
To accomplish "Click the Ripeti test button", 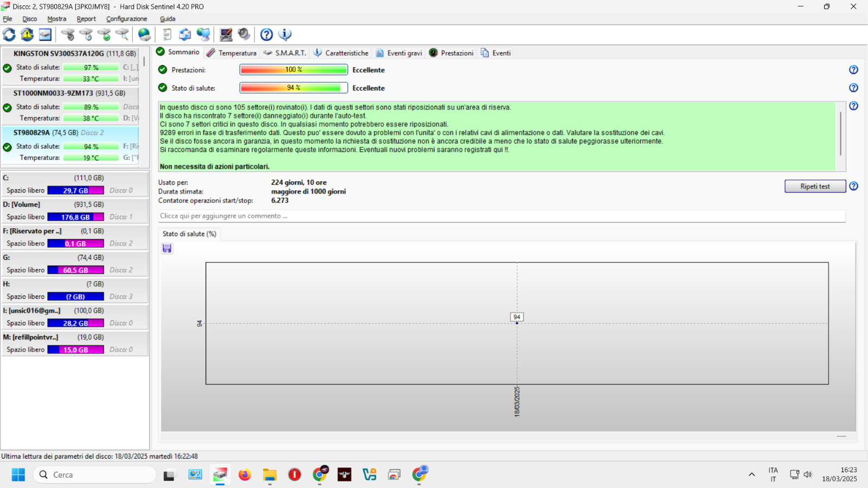I will pyautogui.click(x=815, y=186).
